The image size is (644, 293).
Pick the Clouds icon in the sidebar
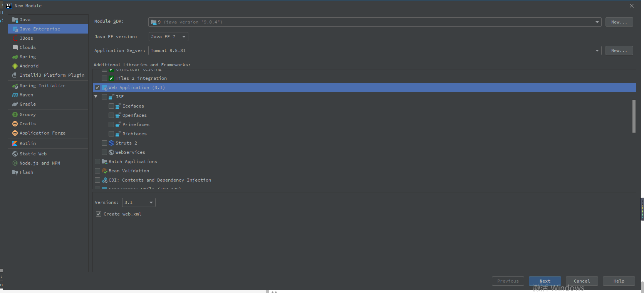[15, 47]
